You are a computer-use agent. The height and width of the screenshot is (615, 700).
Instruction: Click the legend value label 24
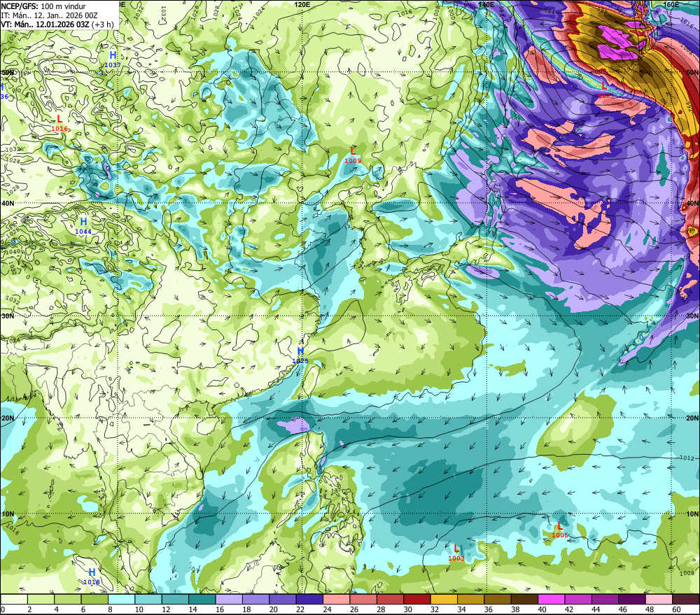(327, 609)
